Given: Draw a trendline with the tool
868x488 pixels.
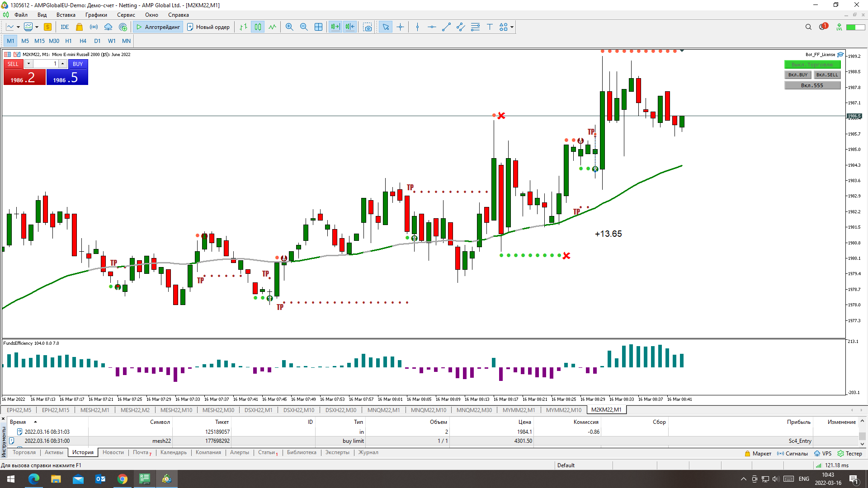Looking at the screenshot, I should [446, 27].
